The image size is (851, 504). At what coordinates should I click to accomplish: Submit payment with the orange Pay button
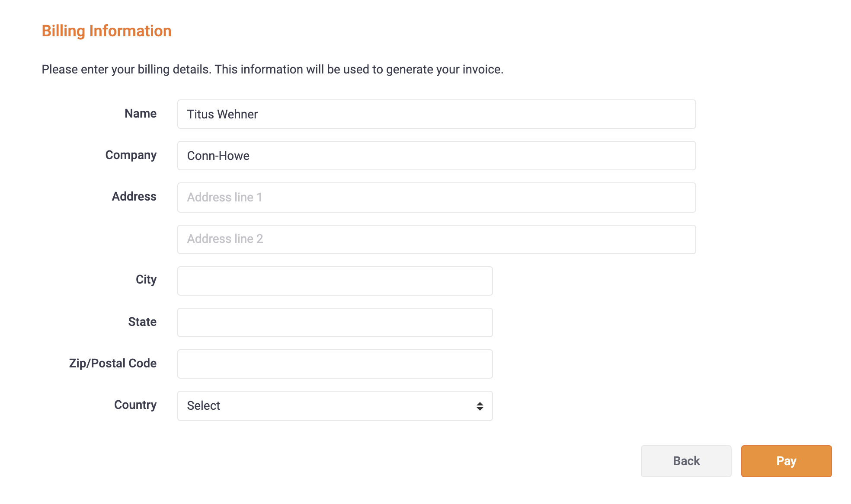click(x=786, y=461)
